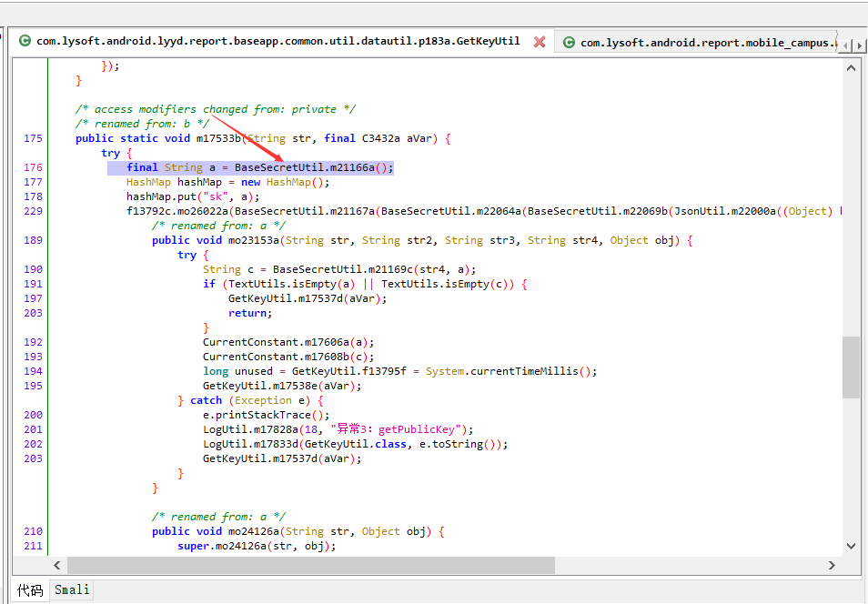
Task: Click the vertical scrollbar thumb
Action: click(851, 367)
